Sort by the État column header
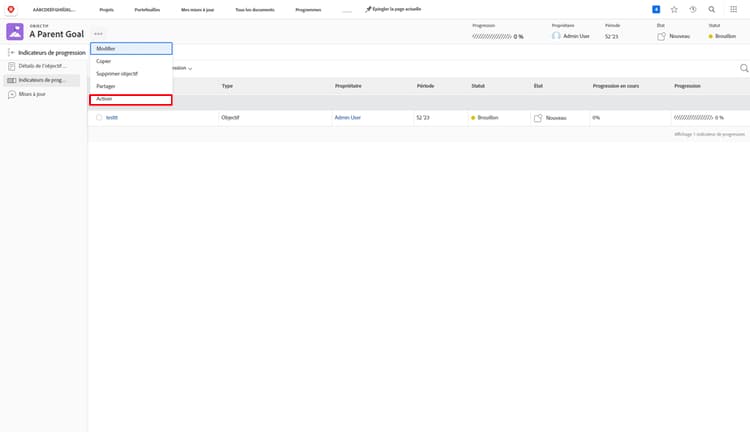750x432 pixels. click(538, 86)
